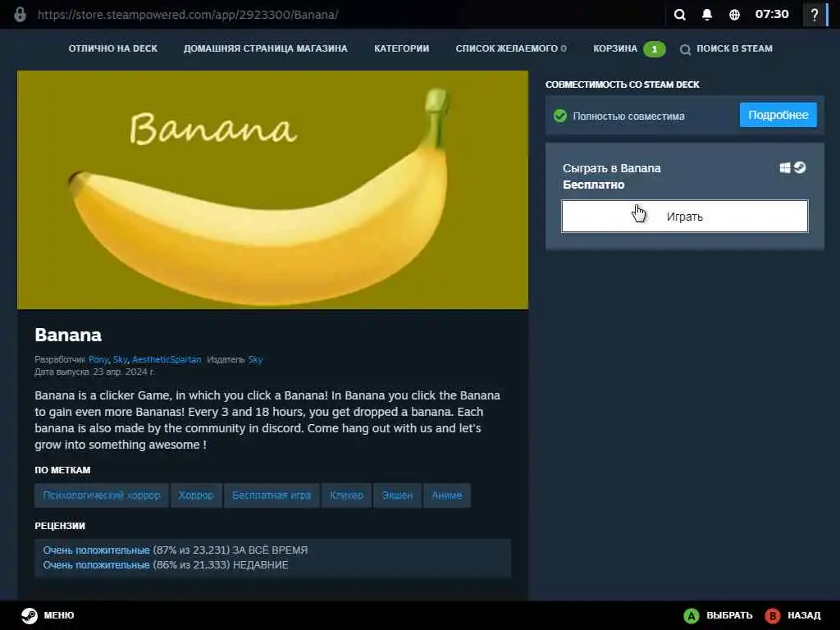
Task: Click the green A button icon
Action: (x=692, y=615)
